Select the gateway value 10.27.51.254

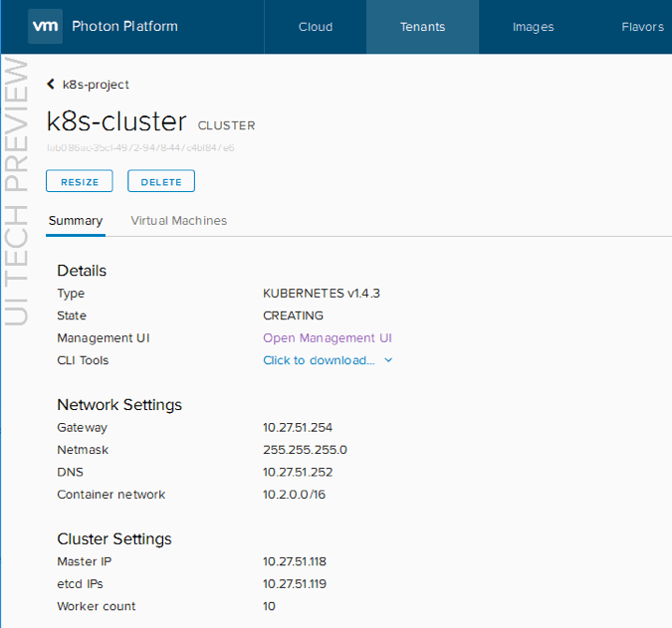(x=298, y=428)
